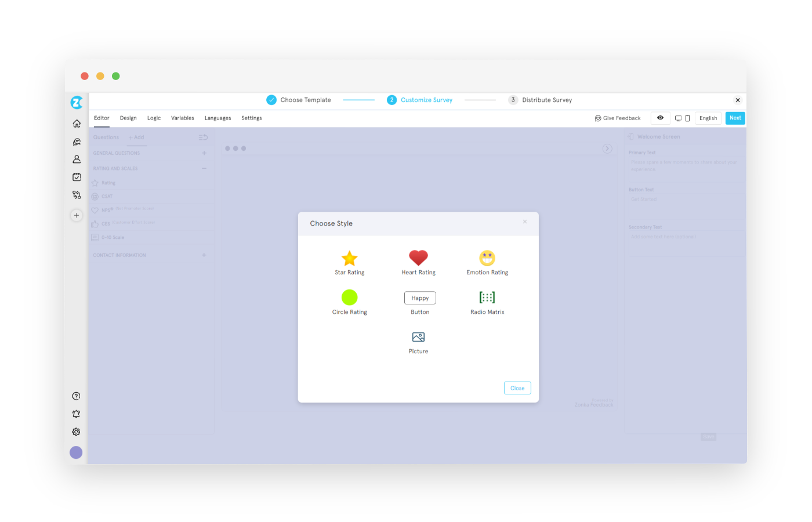Open the Languages tab
812x522 pixels.
click(x=217, y=118)
